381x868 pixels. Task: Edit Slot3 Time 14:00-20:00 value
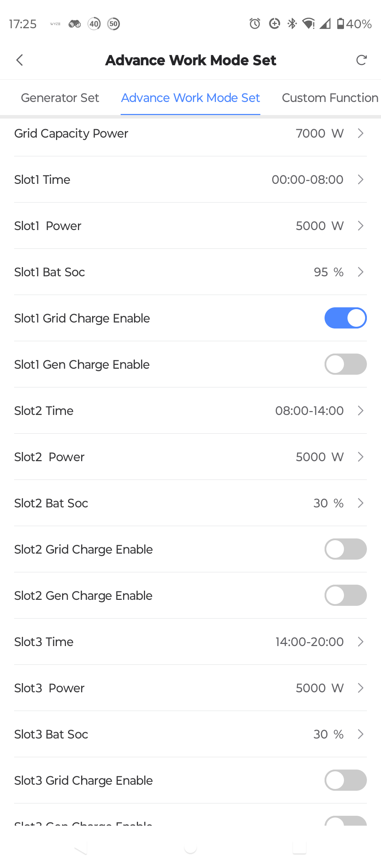(309, 642)
